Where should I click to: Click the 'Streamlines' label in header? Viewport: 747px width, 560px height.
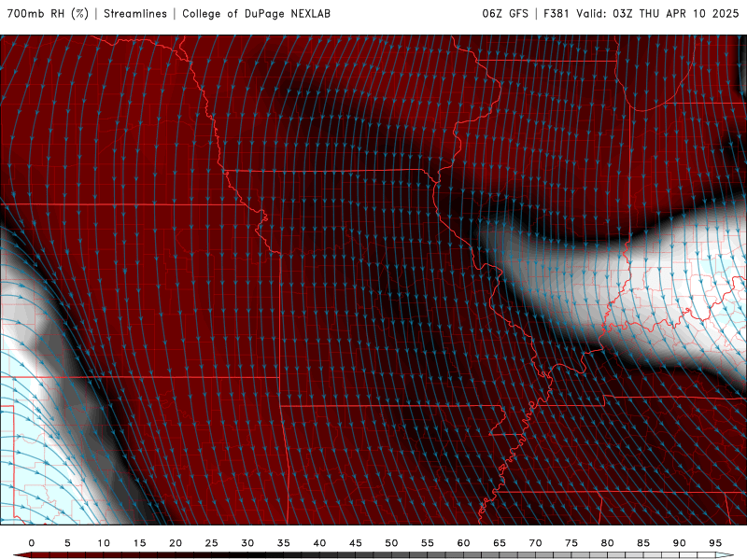[135, 14]
